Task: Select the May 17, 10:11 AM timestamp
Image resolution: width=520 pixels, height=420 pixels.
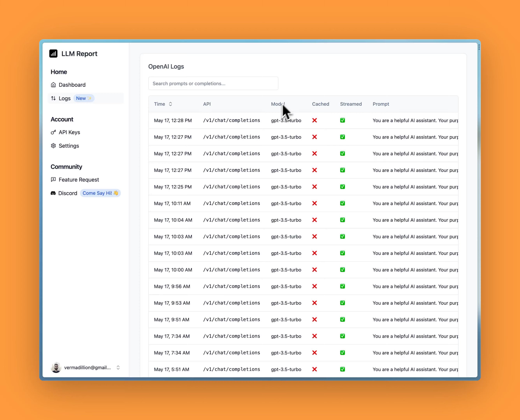Action: (x=172, y=203)
